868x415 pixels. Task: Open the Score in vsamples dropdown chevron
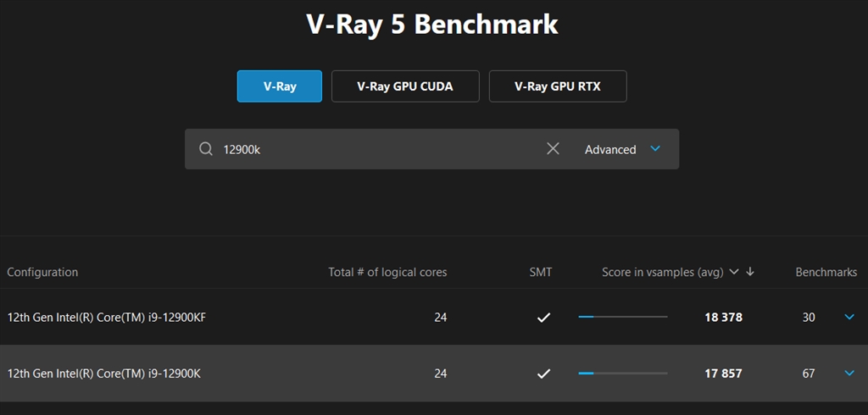click(x=734, y=272)
